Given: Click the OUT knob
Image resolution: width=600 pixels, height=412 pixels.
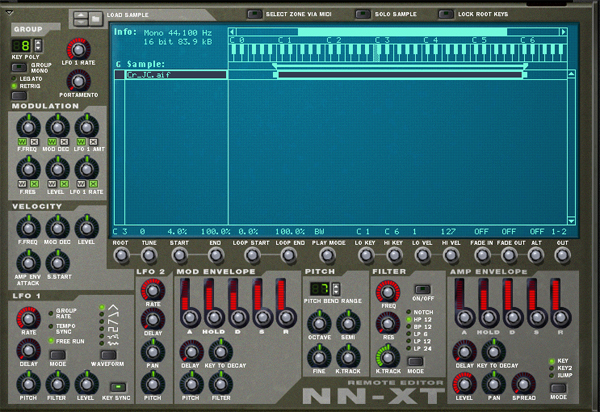Looking at the screenshot, I should (x=562, y=255).
